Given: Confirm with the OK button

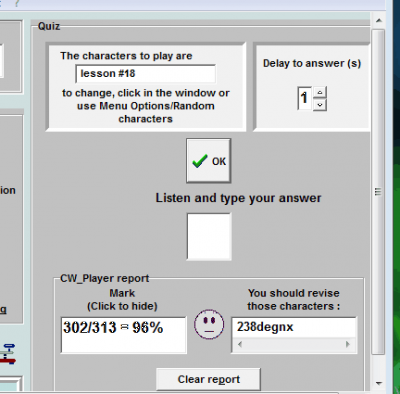Looking at the screenshot, I should 209,161.
